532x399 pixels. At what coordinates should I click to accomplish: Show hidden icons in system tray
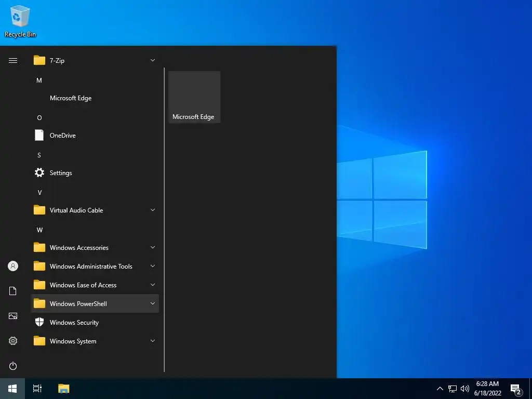[440, 389]
